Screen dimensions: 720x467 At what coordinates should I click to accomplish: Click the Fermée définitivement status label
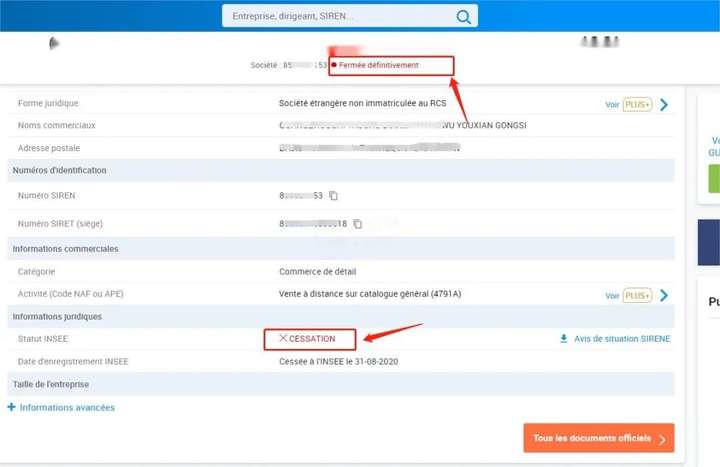pyautogui.click(x=378, y=65)
